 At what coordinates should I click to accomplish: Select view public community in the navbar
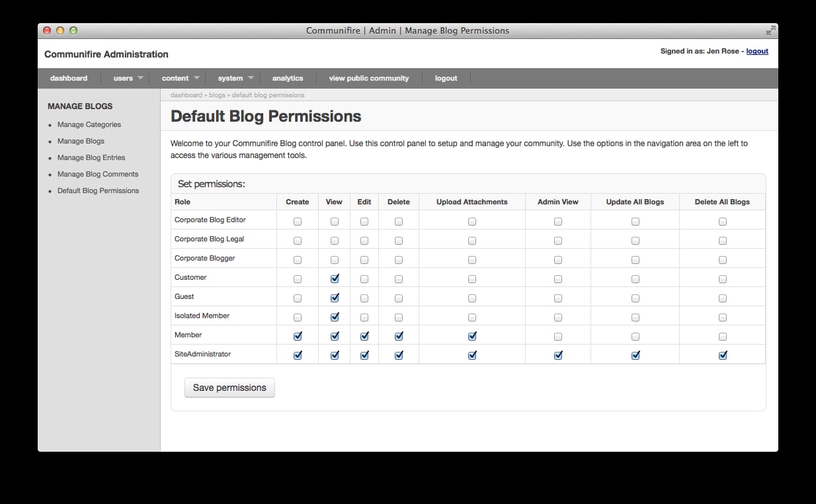click(369, 77)
